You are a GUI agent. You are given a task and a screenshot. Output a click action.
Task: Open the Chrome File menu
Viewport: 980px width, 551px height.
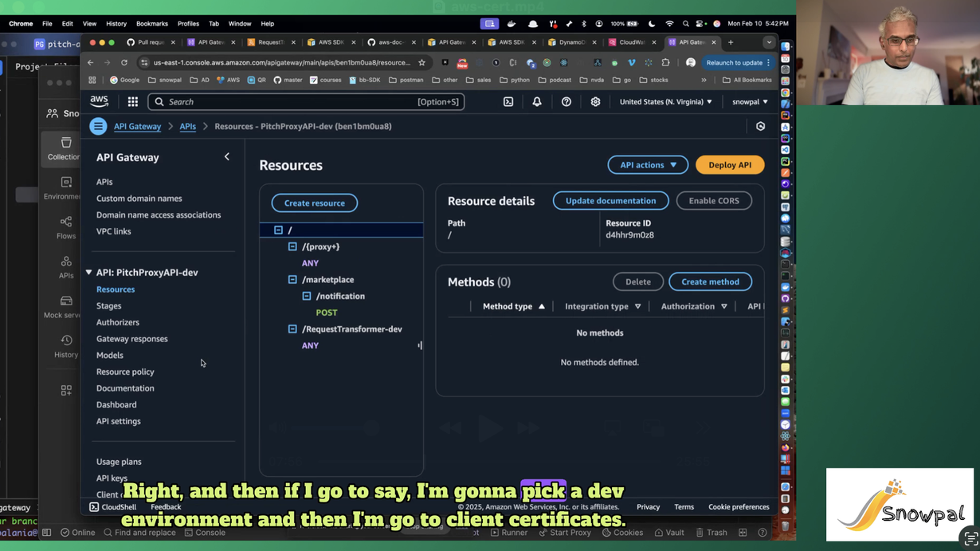47,24
